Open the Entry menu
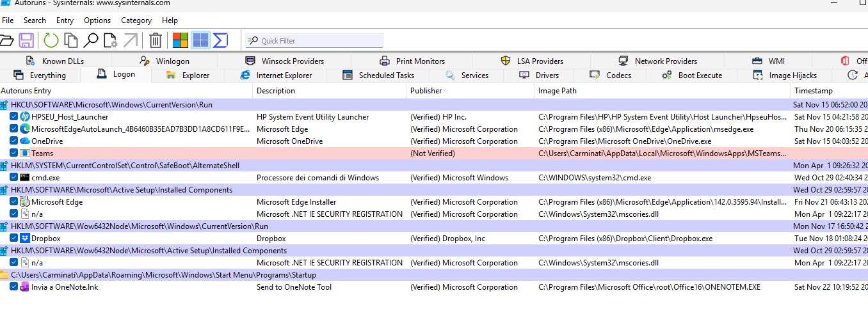This screenshot has height=323, width=868. 65,20
